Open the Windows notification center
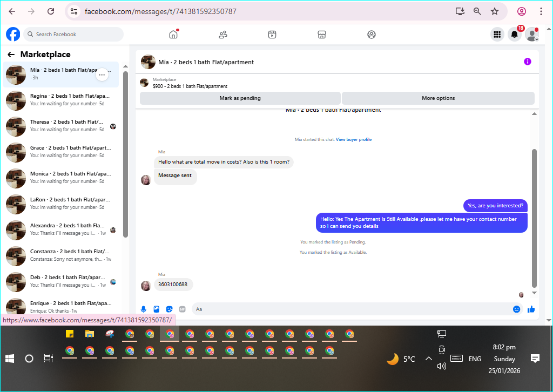This screenshot has height=392, width=553. 535,359
